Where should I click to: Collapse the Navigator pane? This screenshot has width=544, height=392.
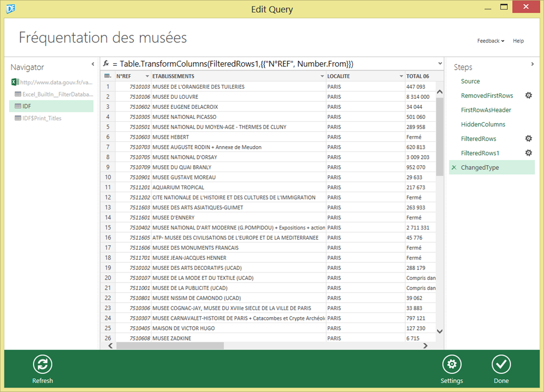click(92, 64)
